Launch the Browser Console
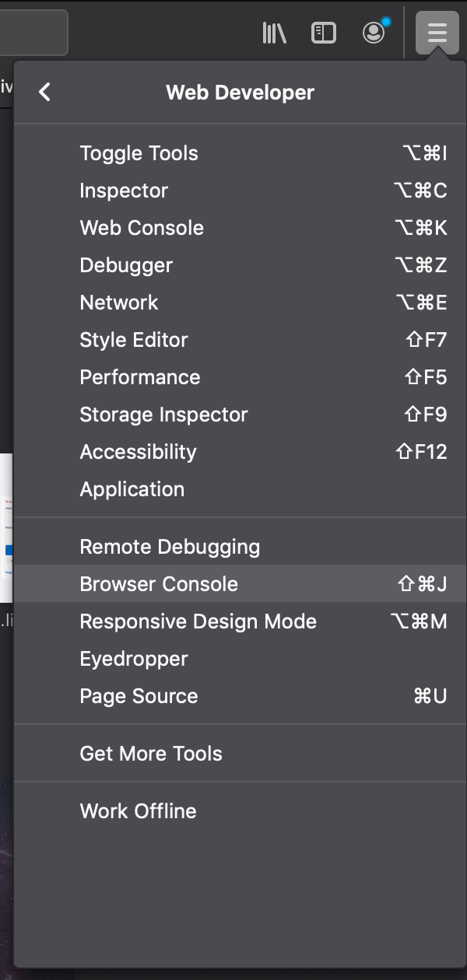 point(240,584)
